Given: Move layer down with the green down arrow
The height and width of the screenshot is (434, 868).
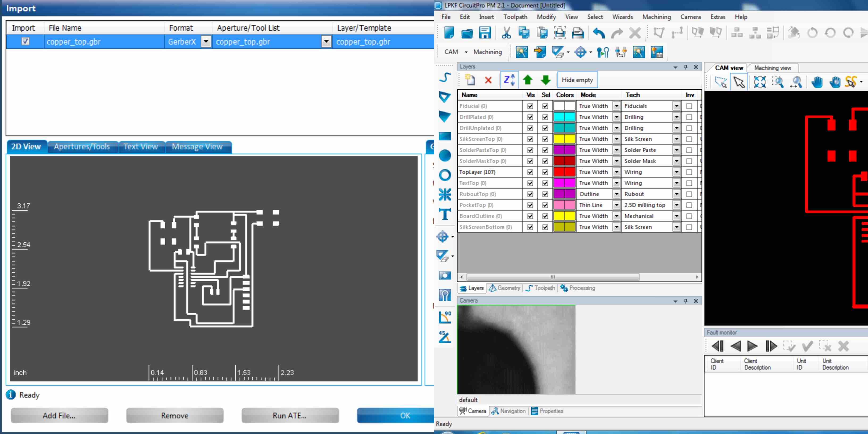Looking at the screenshot, I should coord(545,80).
